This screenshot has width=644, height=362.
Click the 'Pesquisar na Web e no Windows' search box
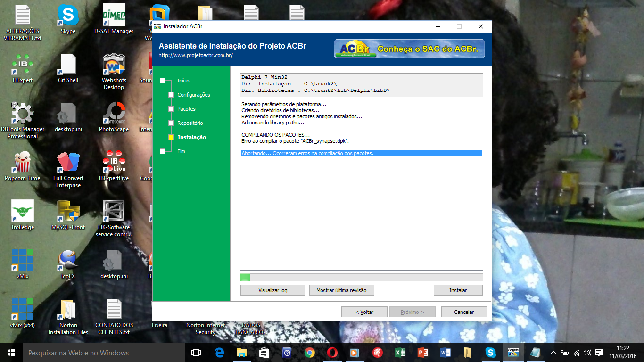[x=104, y=353]
